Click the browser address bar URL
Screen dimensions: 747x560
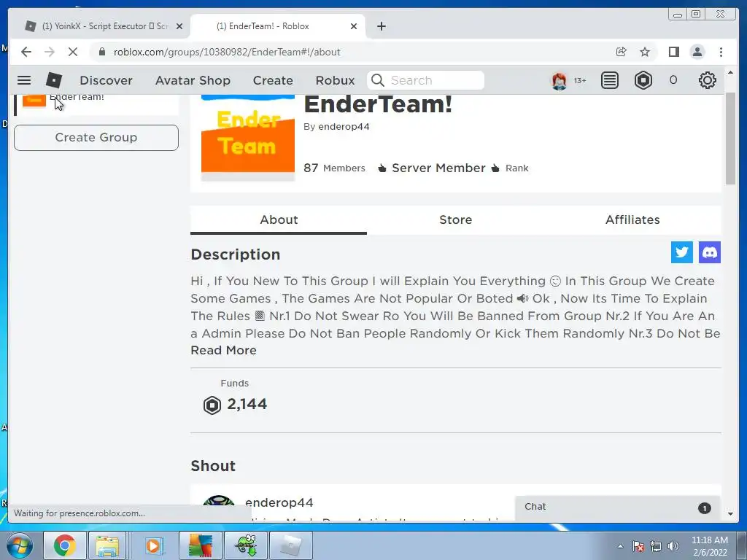227,52
